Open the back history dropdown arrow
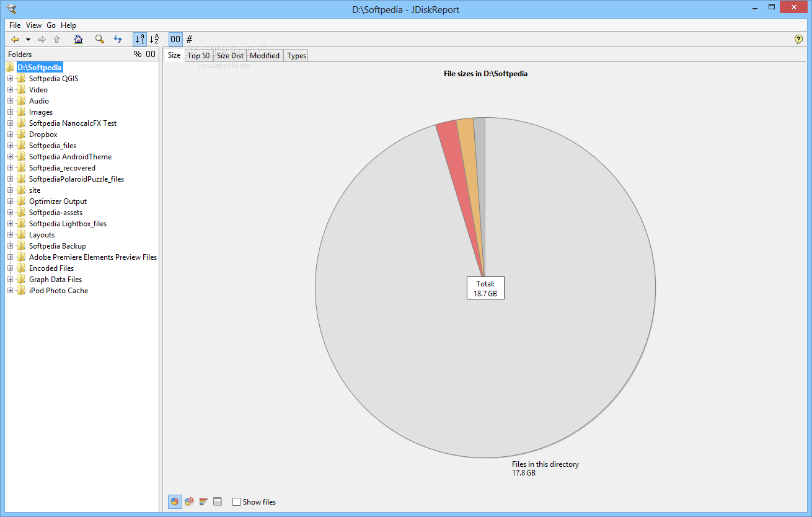812x517 pixels. [x=28, y=39]
